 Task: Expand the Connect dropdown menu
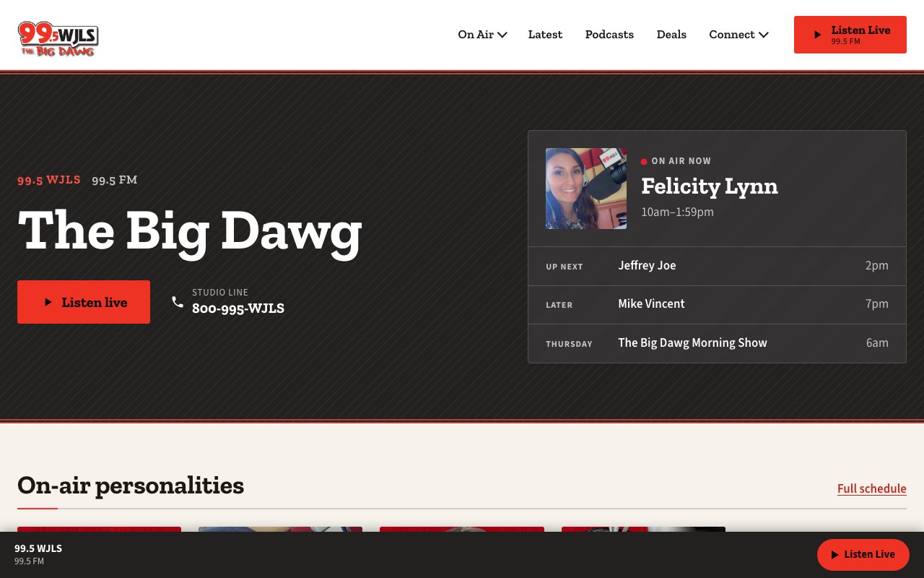click(738, 35)
